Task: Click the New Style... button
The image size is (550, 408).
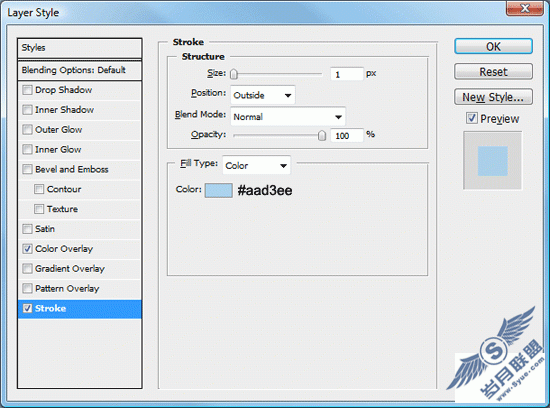Action: (x=493, y=97)
